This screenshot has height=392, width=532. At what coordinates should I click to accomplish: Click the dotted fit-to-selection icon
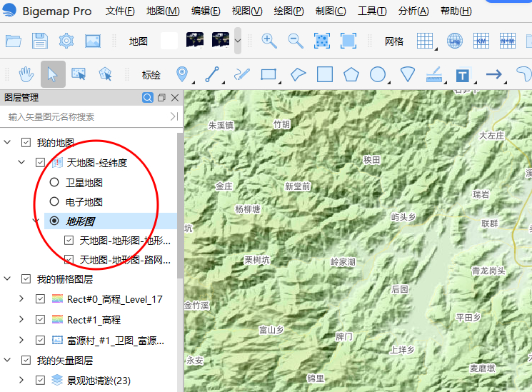[x=322, y=41]
